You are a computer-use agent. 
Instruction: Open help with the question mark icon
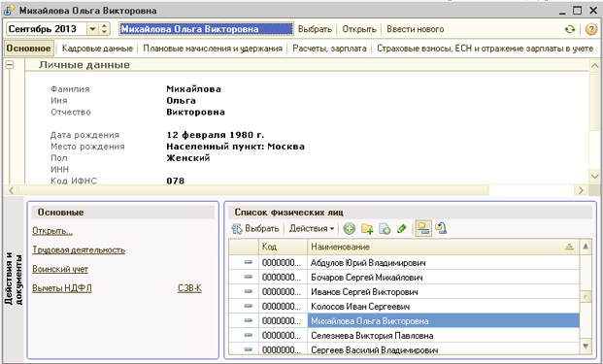591,29
